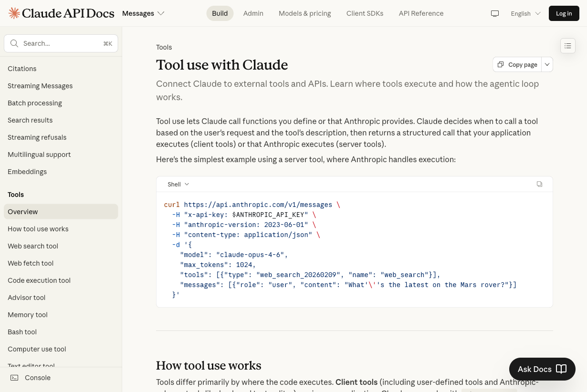Click the Claude API Docs title

click(68, 13)
